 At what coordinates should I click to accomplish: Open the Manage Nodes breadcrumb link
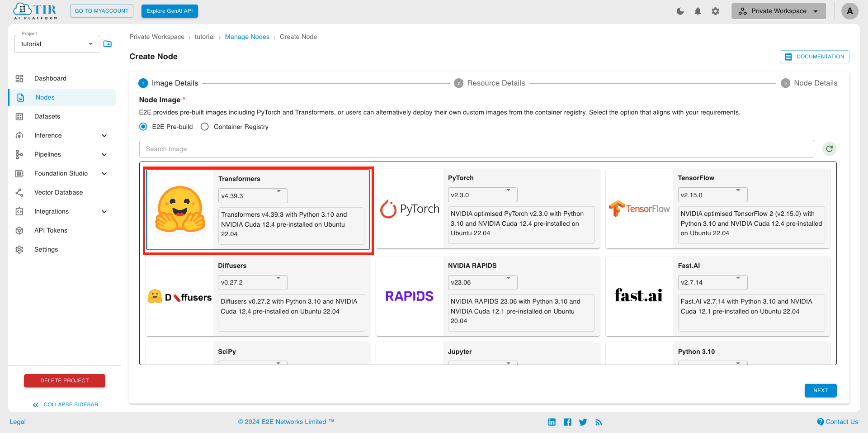coord(247,37)
